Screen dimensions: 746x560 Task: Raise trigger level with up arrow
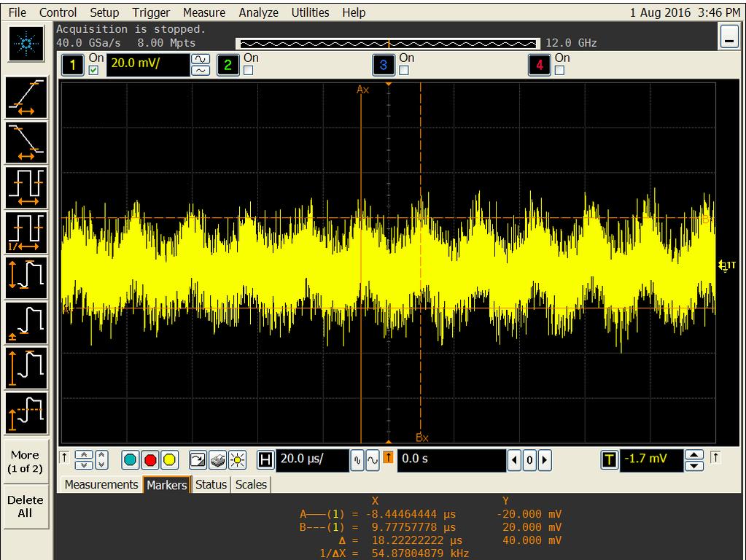click(693, 455)
